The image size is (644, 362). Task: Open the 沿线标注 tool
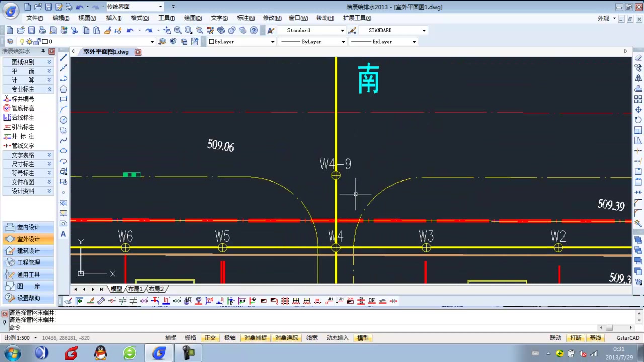pos(22,117)
